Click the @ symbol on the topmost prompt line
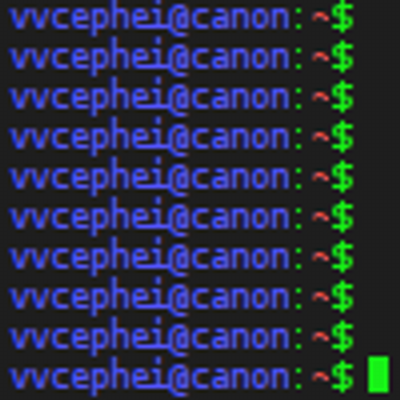This screenshot has width=400, height=400. point(178,17)
